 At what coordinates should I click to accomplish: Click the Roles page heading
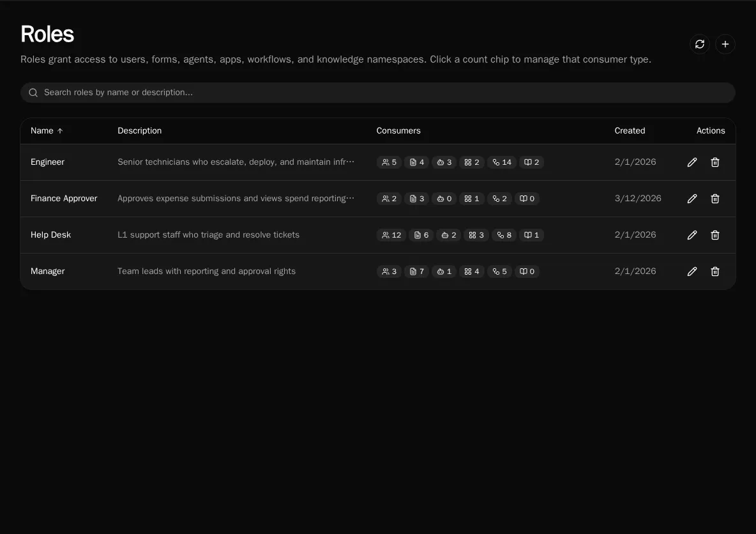pyautogui.click(x=47, y=34)
